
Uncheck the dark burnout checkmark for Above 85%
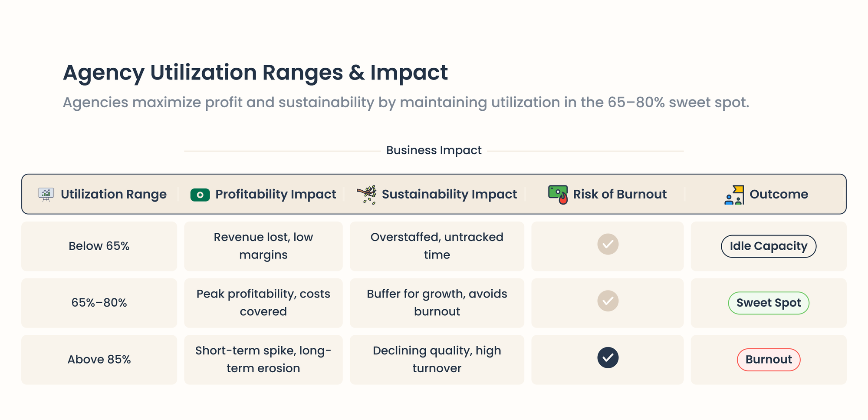[x=608, y=358]
